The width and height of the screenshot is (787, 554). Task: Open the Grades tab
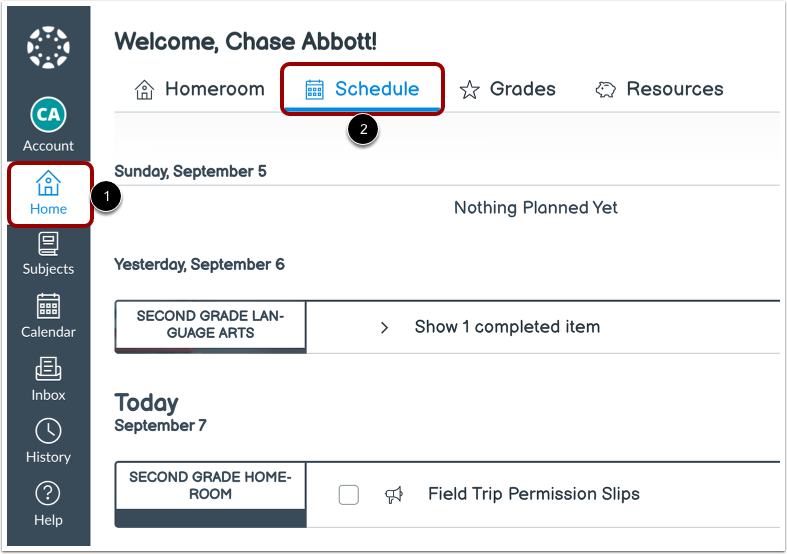(x=507, y=89)
